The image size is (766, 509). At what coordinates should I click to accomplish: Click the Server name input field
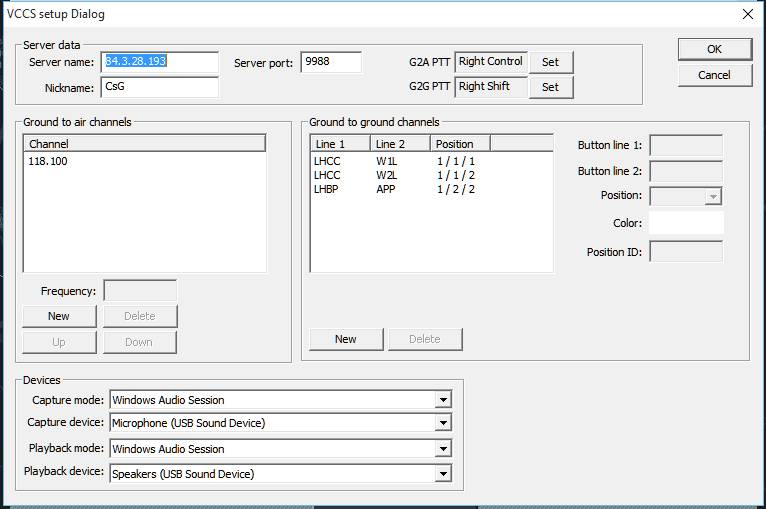click(x=160, y=62)
